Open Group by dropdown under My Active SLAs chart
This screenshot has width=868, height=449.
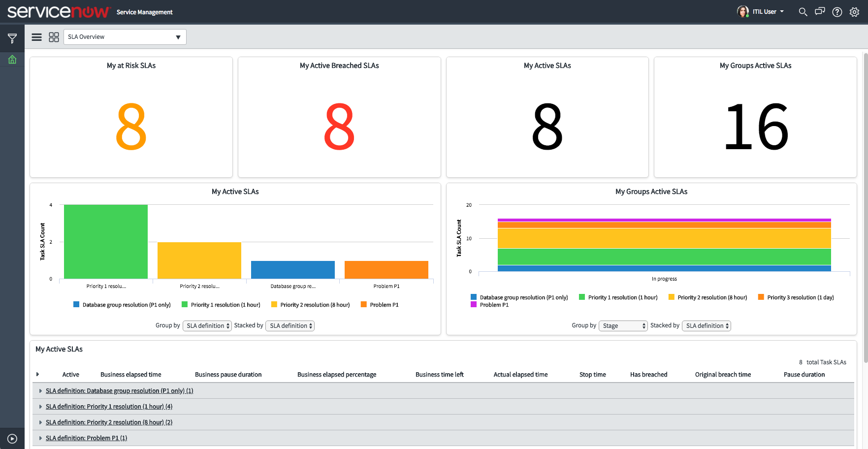[x=207, y=326]
